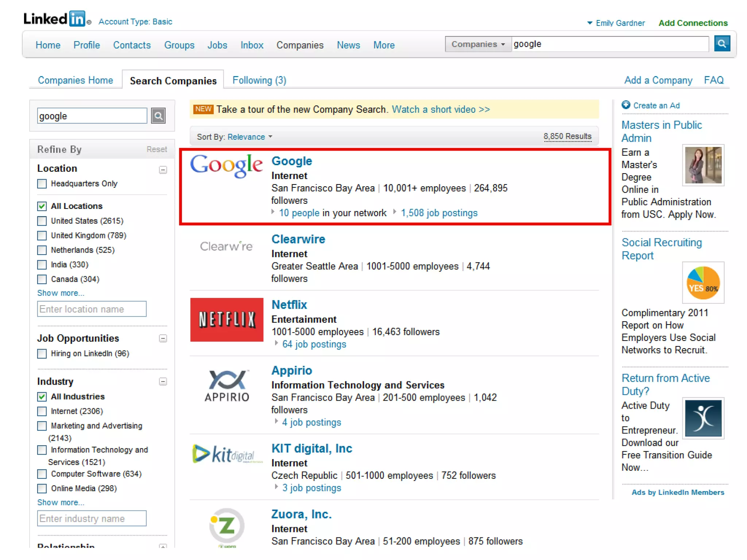Click the LinkedIn logo
Image resolution: width=747 pixels, height=560 pixels.
tap(55, 19)
